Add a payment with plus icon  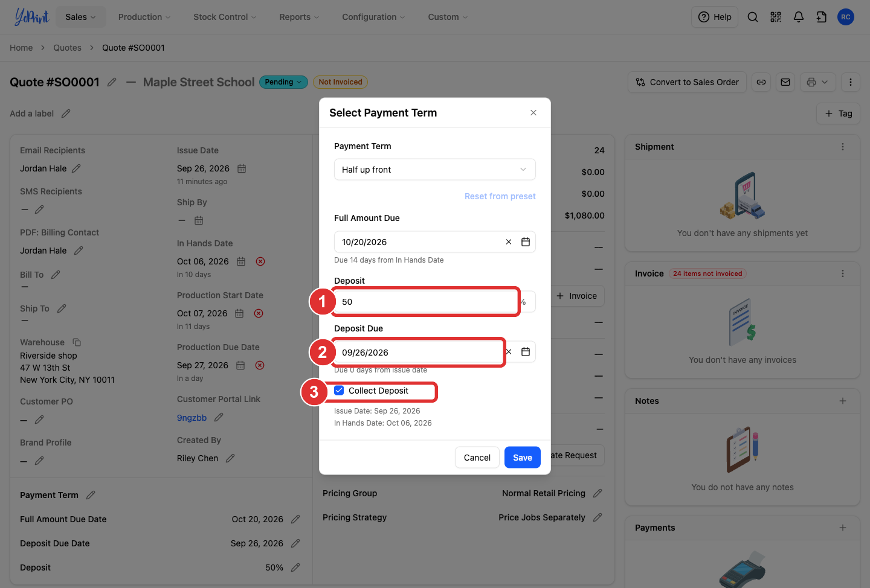[843, 528]
